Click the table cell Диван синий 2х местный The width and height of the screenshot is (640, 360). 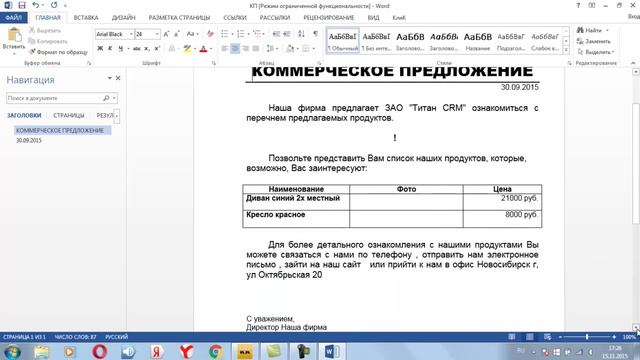296,202
